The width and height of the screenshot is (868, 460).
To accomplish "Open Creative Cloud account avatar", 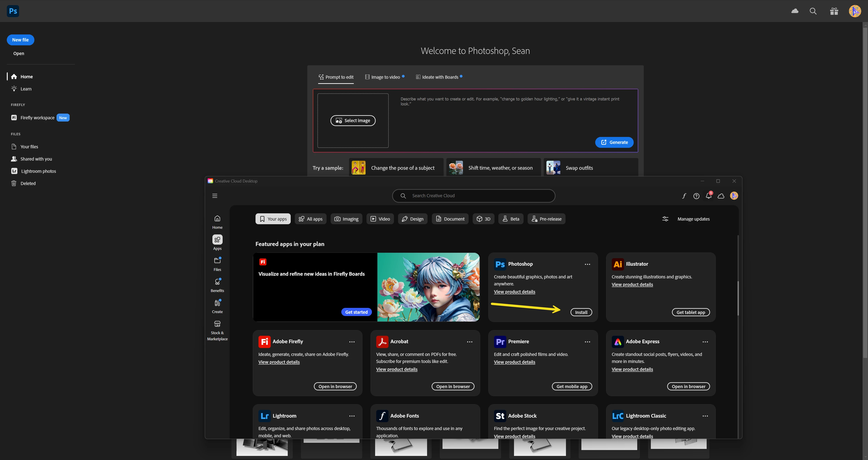I will (x=734, y=196).
